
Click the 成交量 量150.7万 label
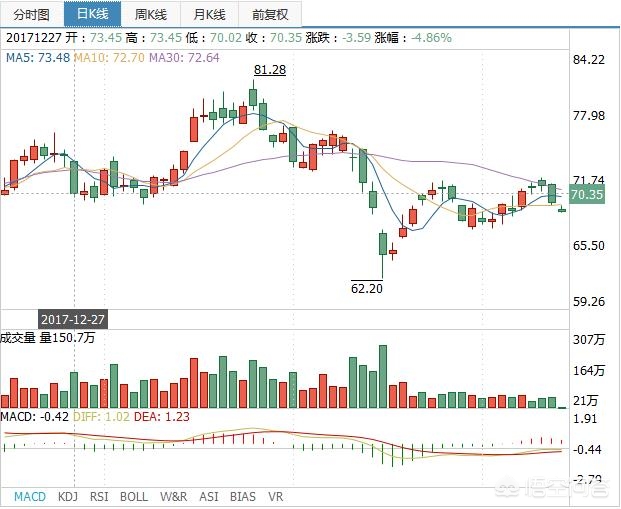(x=48, y=338)
